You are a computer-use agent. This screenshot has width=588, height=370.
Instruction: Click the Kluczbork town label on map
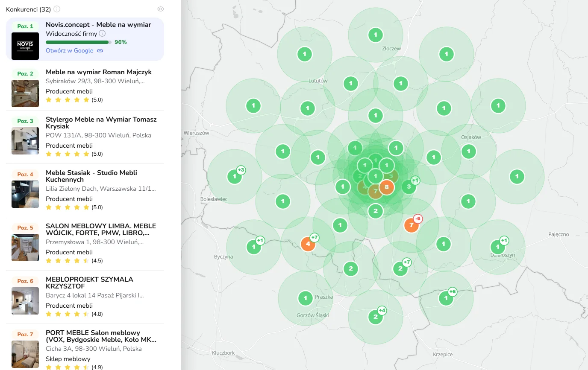pyautogui.click(x=223, y=353)
